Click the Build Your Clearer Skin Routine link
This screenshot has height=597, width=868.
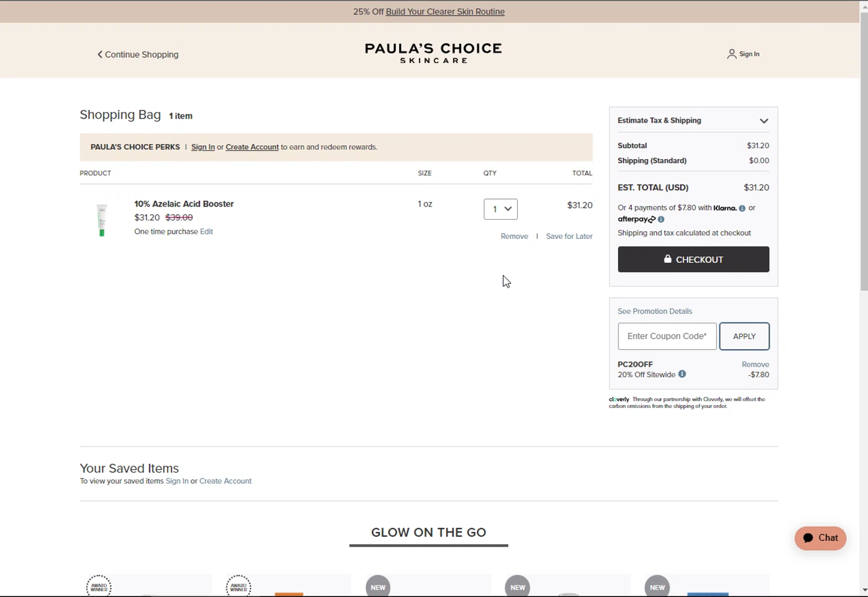point(445,12)
